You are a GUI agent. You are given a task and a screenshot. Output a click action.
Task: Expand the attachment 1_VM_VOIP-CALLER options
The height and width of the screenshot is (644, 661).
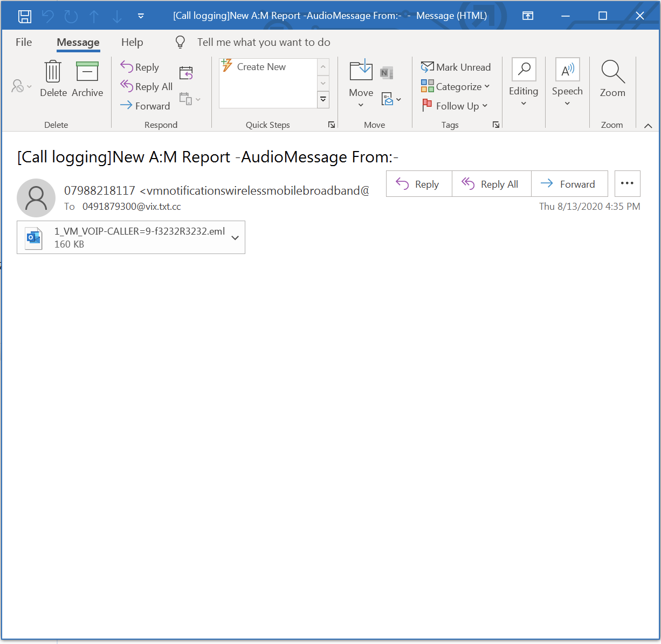[x=235, y=237]
